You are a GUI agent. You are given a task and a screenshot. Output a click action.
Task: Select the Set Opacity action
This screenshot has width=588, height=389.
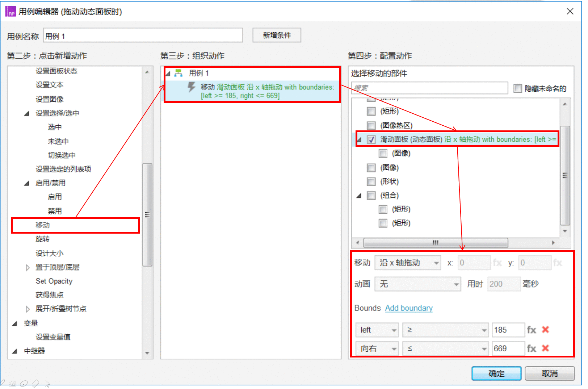tap(54, 281)
